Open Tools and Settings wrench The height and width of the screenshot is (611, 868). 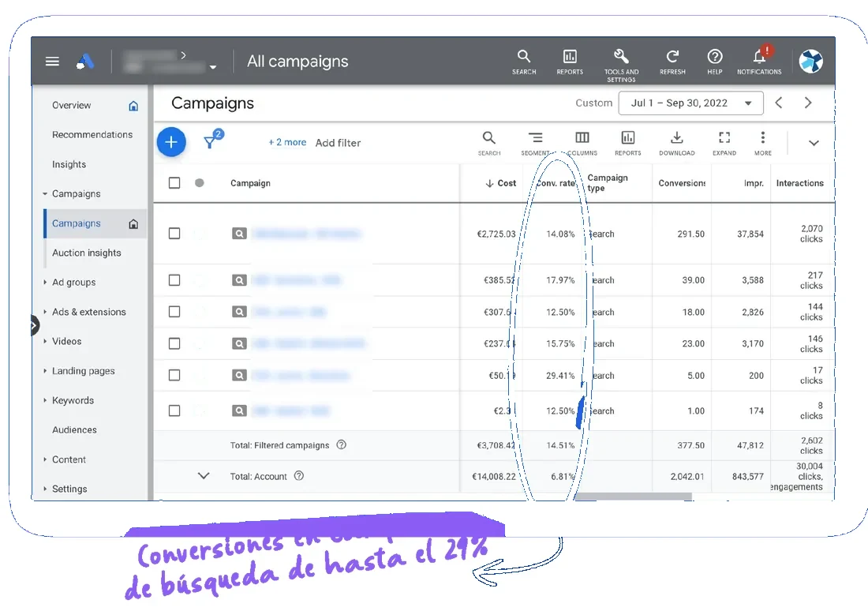pos(621,65)
